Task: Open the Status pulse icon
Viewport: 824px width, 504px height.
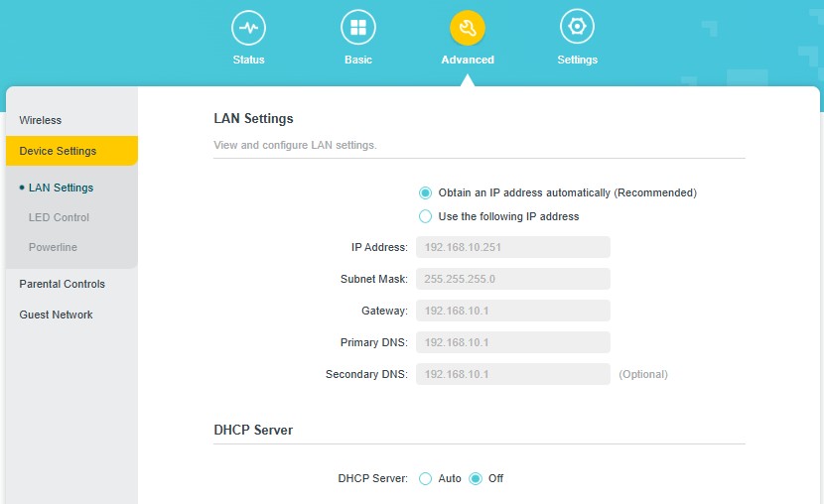Action: tap(248, 28)
